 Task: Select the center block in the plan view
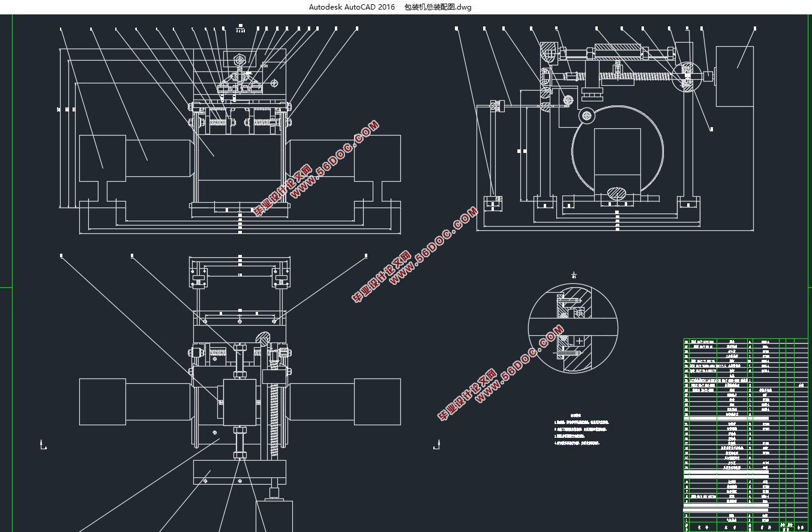click(x=239, y=402)
